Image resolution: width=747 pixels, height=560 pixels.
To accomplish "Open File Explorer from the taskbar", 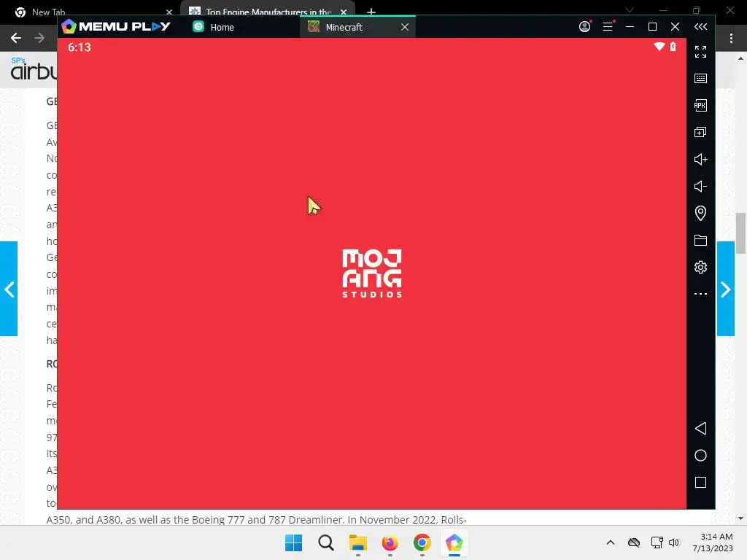I will click(x=357, y=542).
